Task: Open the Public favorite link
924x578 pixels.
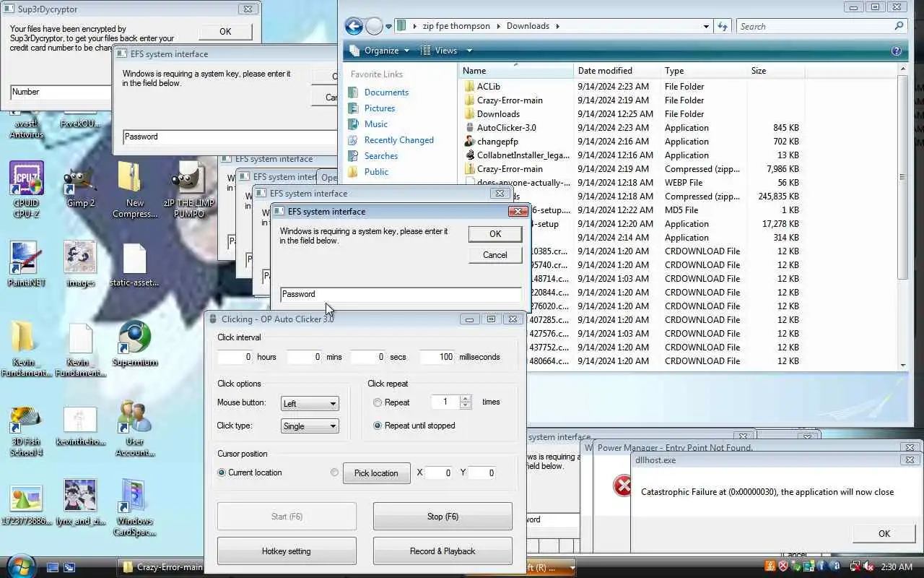Action: pyautogui.click(x=376, y=172)
